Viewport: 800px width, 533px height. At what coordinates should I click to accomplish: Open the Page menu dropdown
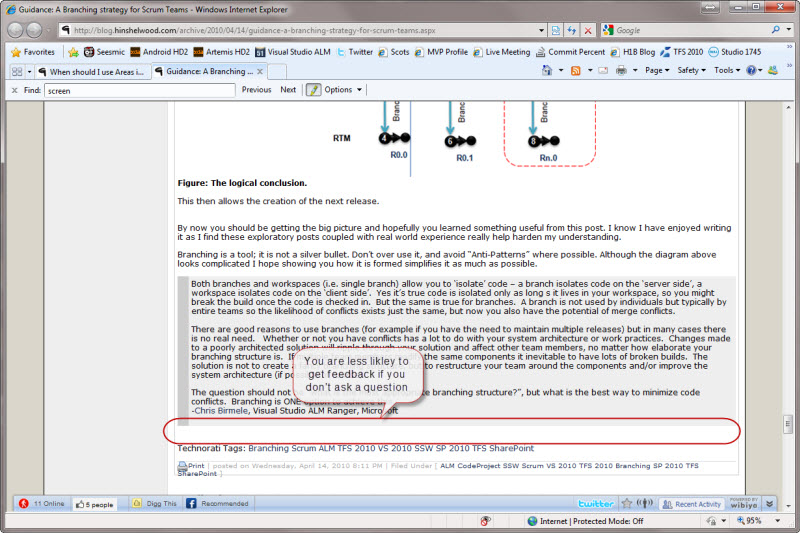[x=657, y=71]
